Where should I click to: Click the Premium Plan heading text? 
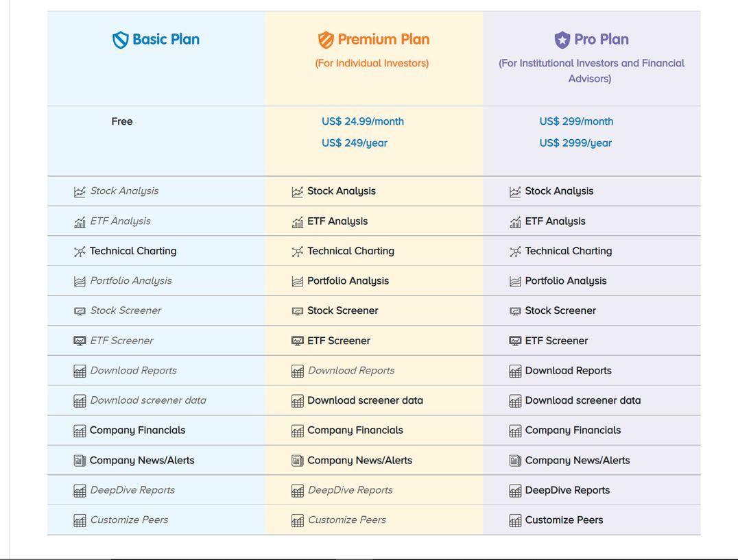pos(383,40)
